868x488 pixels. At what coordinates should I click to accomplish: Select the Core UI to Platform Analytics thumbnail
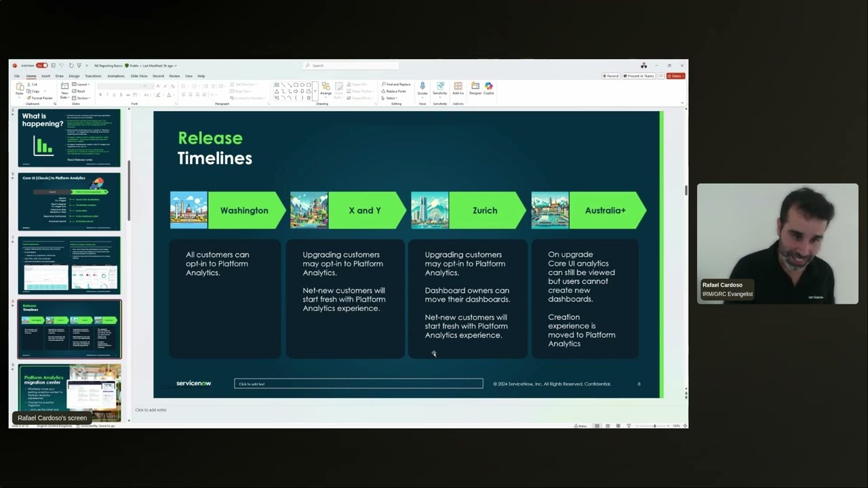coord(69,202)
